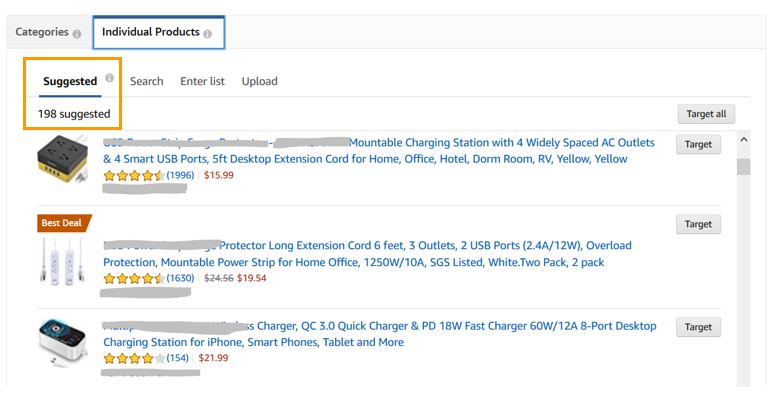Target the white two-pack power strip product
The width and height of the screenshot is (767, 408).
coord(698,224)
